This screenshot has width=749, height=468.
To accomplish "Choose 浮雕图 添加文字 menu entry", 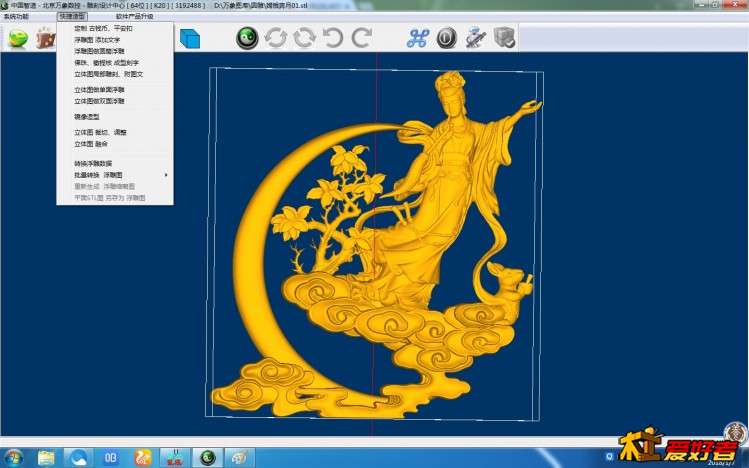I will 97,40.
